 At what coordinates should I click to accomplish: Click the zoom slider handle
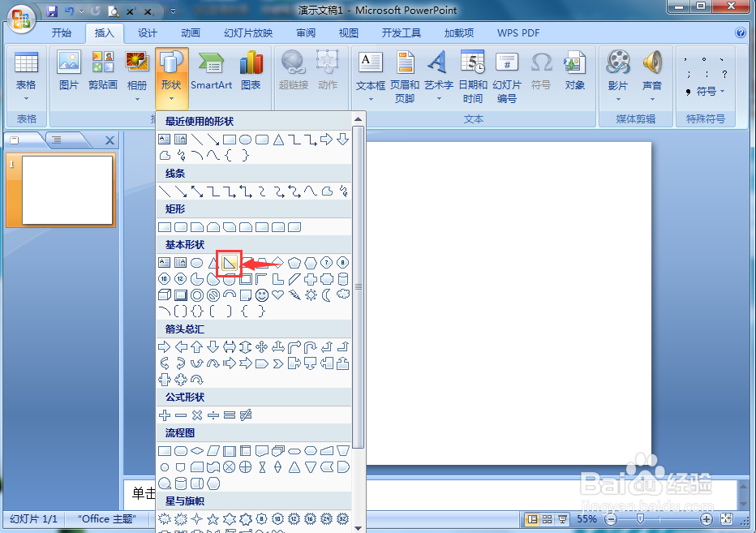(x=640, y=519)
